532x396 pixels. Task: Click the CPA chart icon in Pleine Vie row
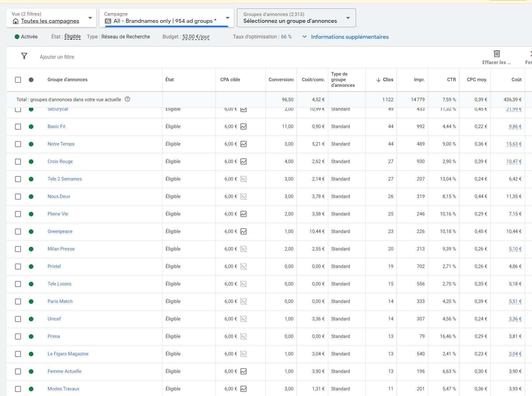tap(243, 214)
